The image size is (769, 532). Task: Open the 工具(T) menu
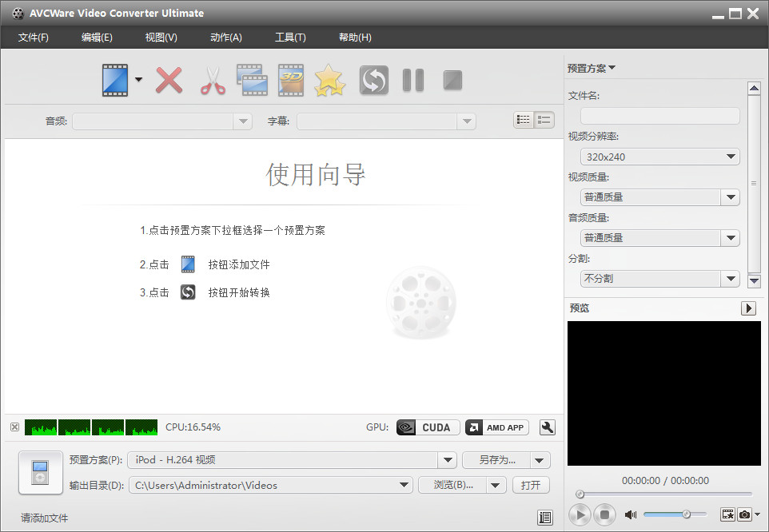290,38
